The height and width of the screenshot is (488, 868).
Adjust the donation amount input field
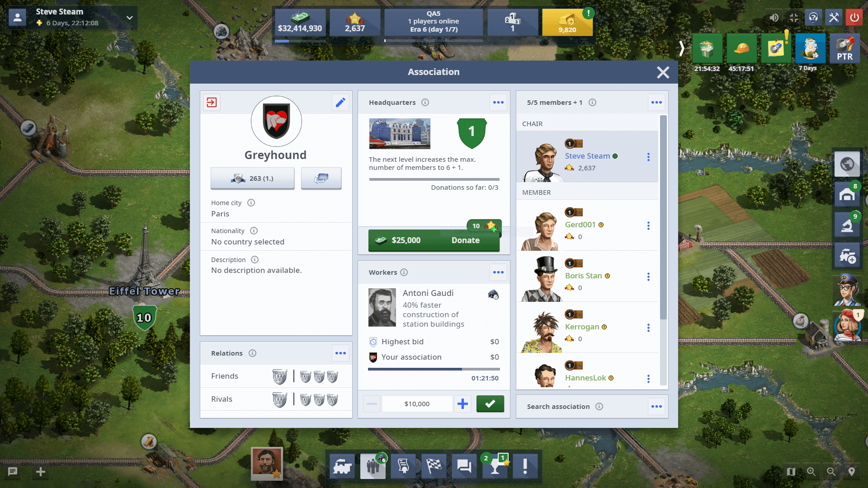[x=417, y=404]
